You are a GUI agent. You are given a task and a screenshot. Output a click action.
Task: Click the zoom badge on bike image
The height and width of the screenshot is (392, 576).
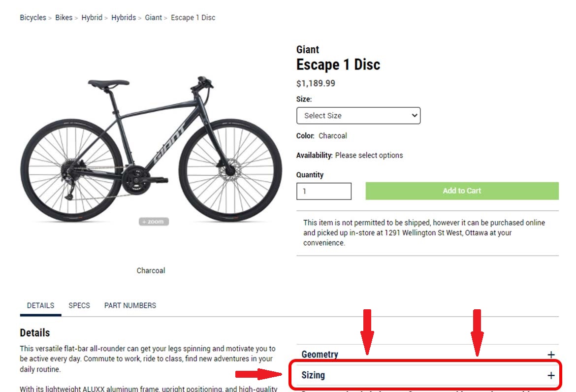click(x=154, y=222)
